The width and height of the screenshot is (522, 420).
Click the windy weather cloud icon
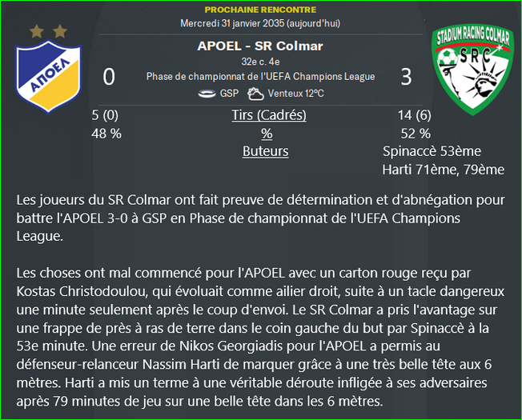coord(255,94)
